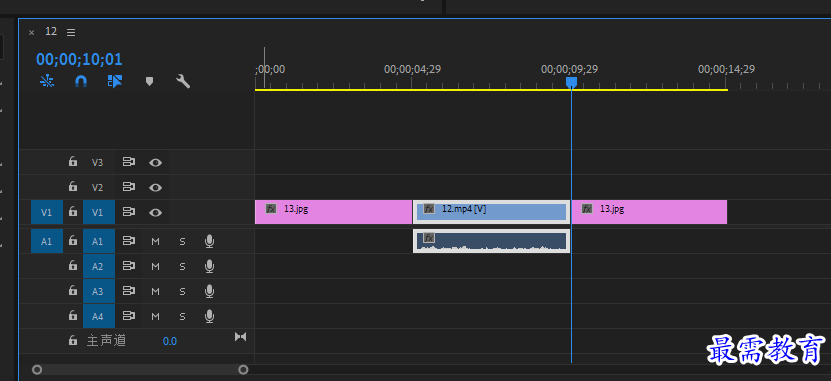The image size is (831, 381).
Task: Solo track A4 with S button
Action: coord(182,317)
